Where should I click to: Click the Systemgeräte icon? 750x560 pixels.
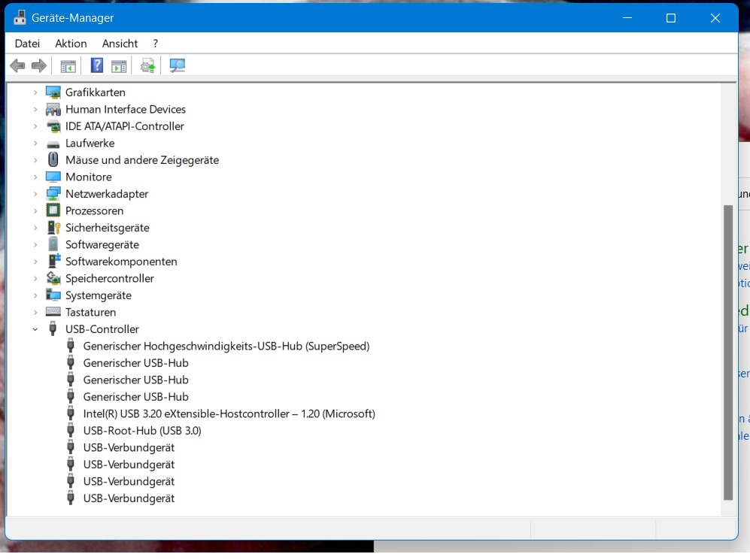pyautogui.click(x=53, y=295)
